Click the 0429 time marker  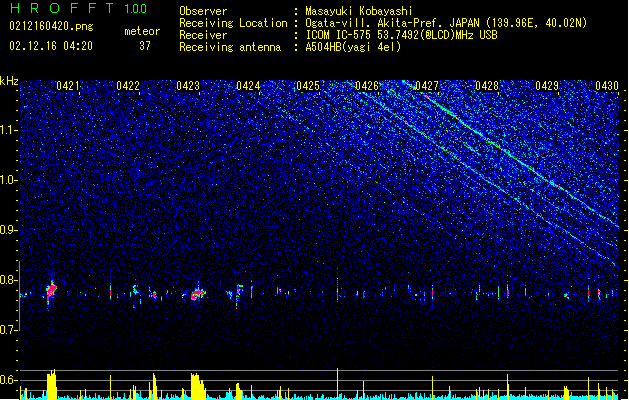547,86
